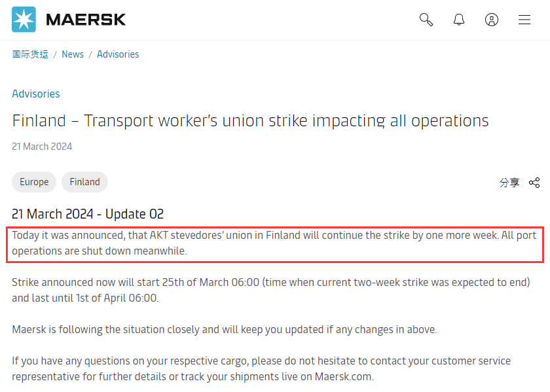Click the paragraph about 25th of March strike

(271, 290)
